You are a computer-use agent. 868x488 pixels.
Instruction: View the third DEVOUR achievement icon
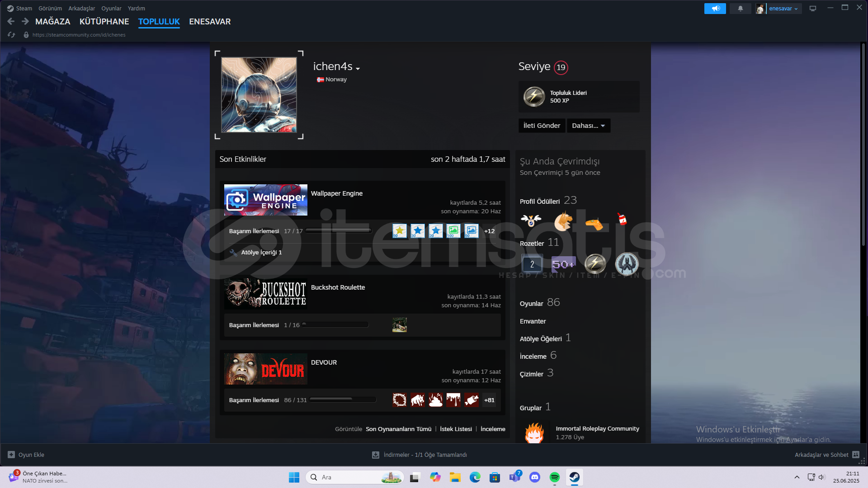point(435,400)
